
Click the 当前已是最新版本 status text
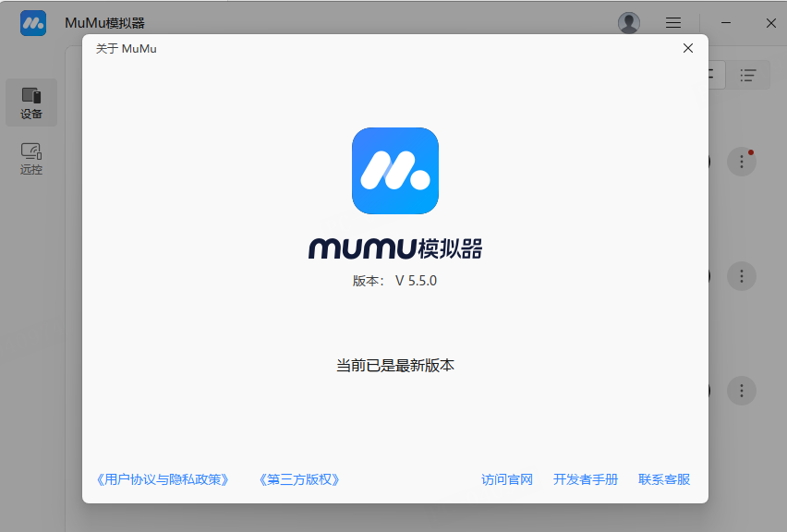pyautogui.click(x=394, y=366)
